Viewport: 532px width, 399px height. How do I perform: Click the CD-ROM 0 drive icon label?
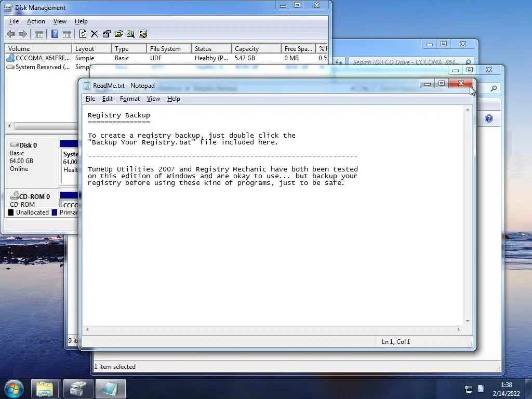[30, 196]
